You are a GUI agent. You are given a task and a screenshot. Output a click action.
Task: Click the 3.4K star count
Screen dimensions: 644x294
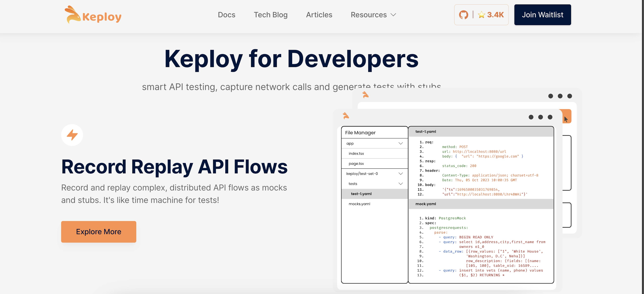(x=495, y=15)
